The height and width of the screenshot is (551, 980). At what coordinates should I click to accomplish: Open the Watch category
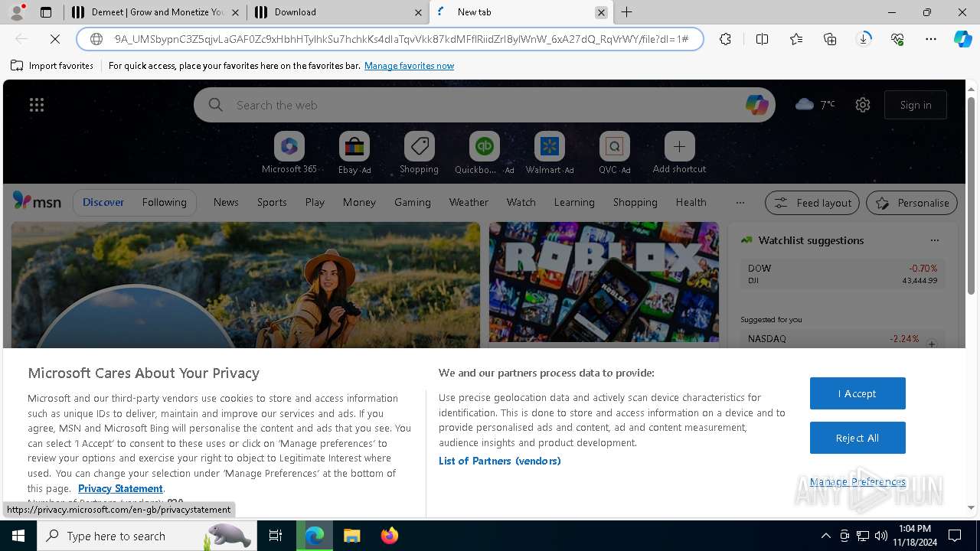pyautogui.click(x=521, y=202)
